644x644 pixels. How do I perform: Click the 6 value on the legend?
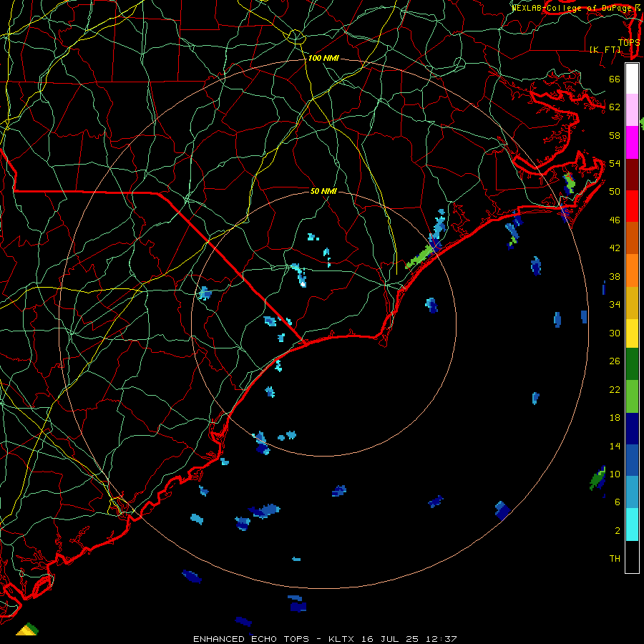(617, 502)
